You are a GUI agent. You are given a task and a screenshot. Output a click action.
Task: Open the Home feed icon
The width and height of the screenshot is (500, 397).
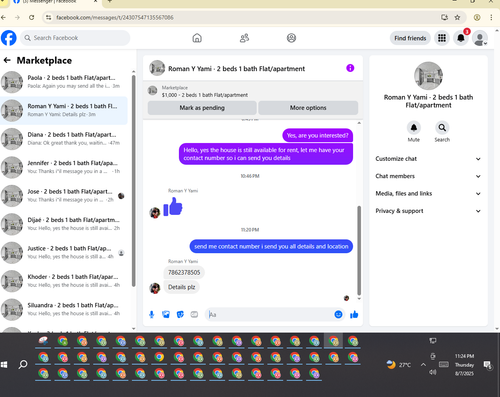point(197,38)
